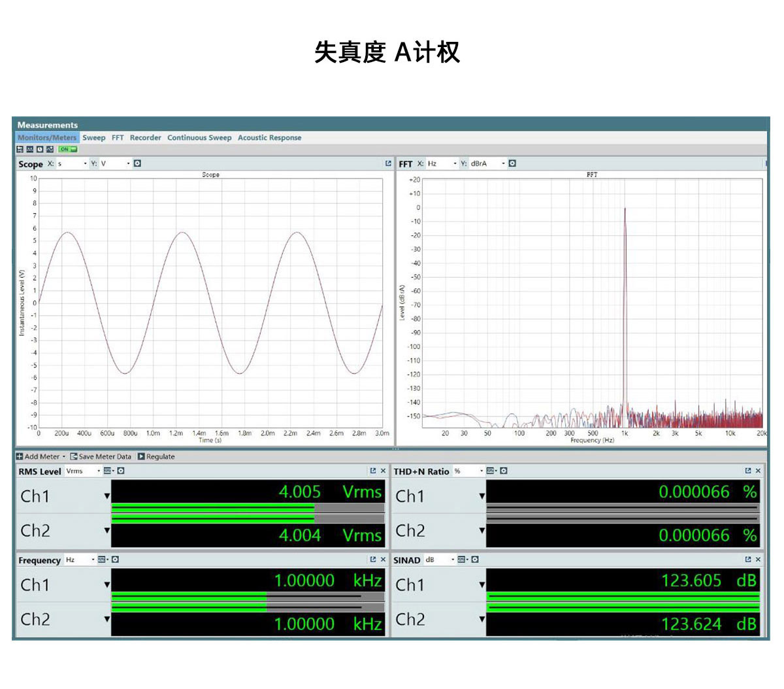Viewport: 784px width, 689px height.
Task: Click the FFT spectrum graph
Action: [x=592, y=303]
